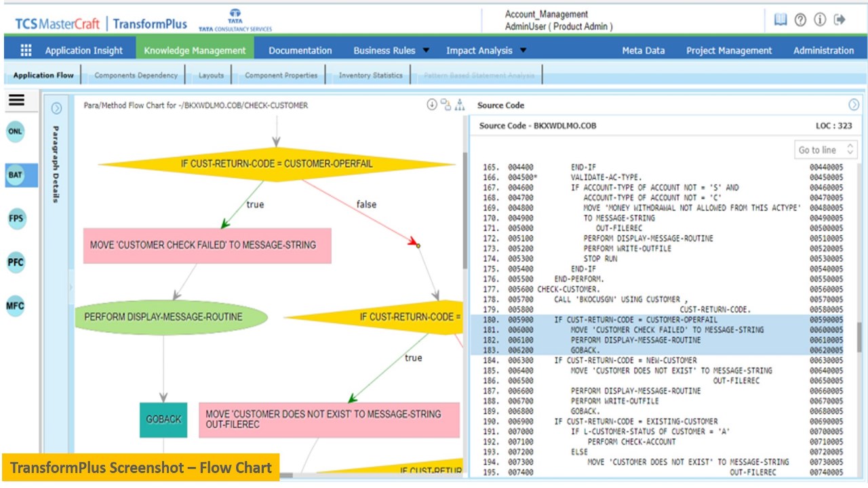This screenshot has width=868, height=488.
Task: Open the Layouts sub-tab
Action: click(x=211, y=75)
